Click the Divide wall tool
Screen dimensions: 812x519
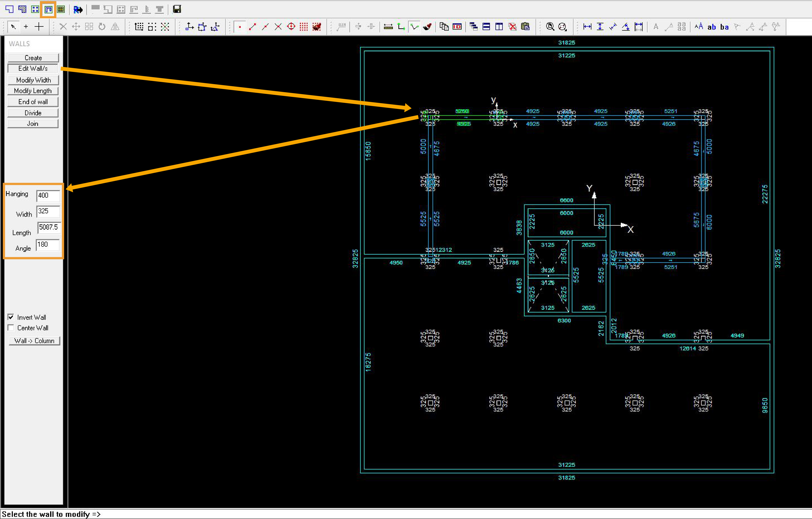tap(32, 113)
